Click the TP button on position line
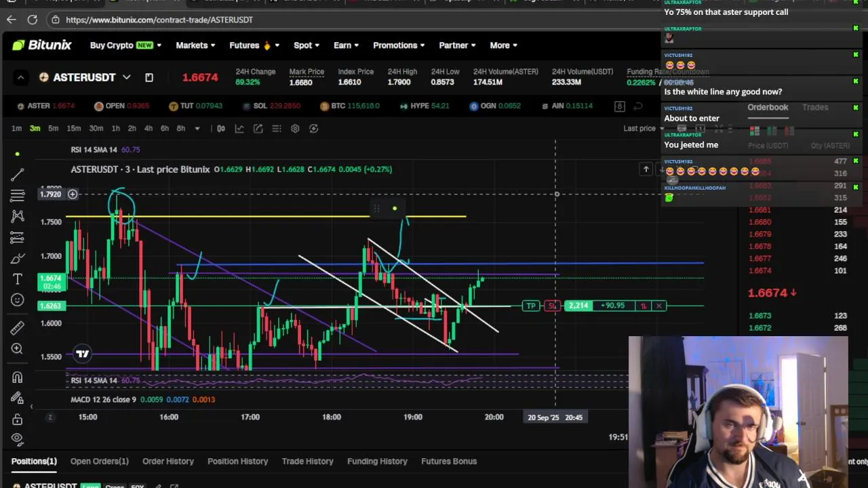The width and height of the screenshot is (868, 488). click(x=531, y=306)
